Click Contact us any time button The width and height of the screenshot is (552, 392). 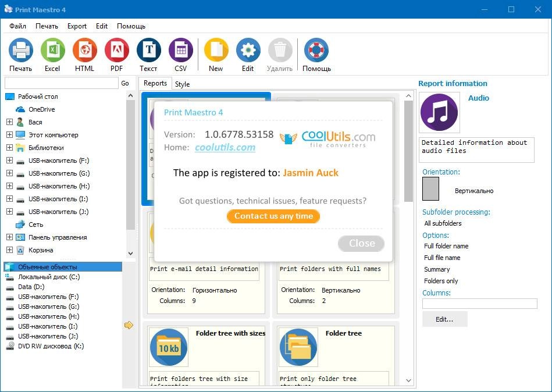[273, 216]
